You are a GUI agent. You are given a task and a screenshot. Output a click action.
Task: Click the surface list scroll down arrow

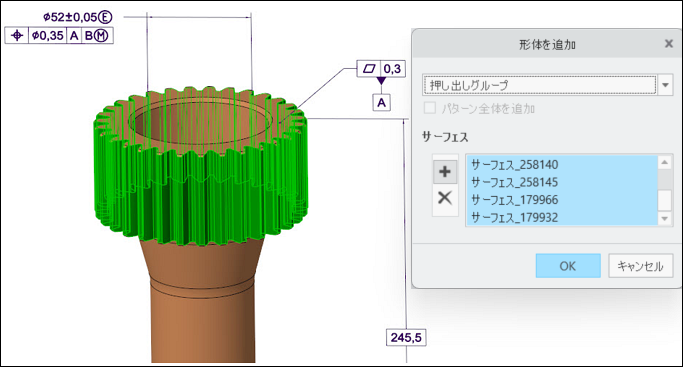665,219
